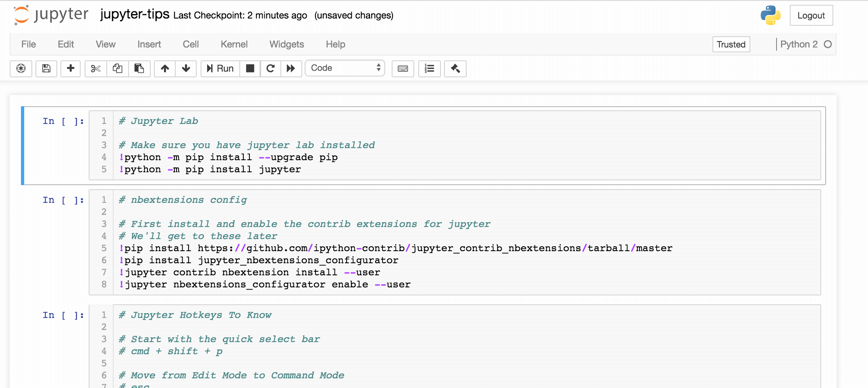Click the Python 2 kernel name
868x388 pixels.
click(x=799, y=44)
